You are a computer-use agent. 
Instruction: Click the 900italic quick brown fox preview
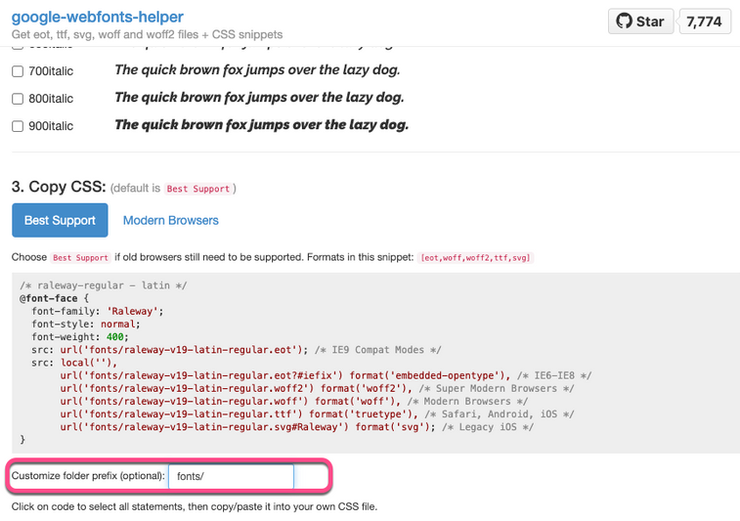point(261,125)
